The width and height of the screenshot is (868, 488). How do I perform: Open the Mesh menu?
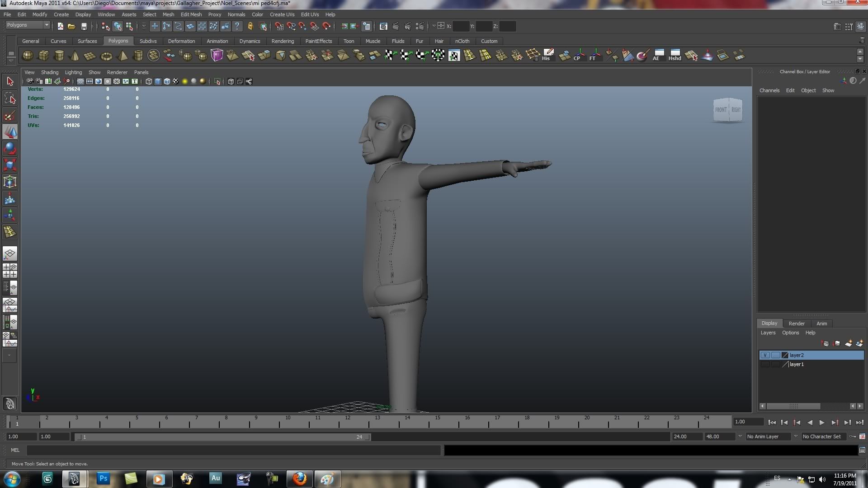(168, 14)
